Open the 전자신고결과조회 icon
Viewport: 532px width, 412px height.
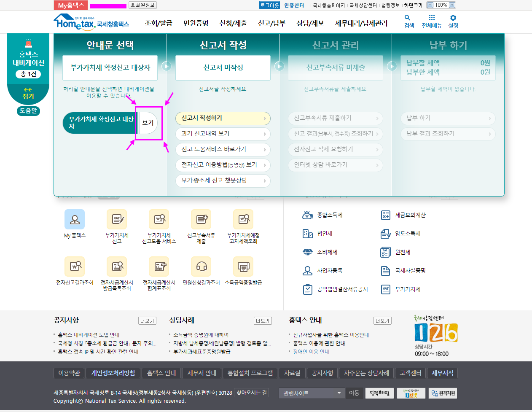coord(75,267)
